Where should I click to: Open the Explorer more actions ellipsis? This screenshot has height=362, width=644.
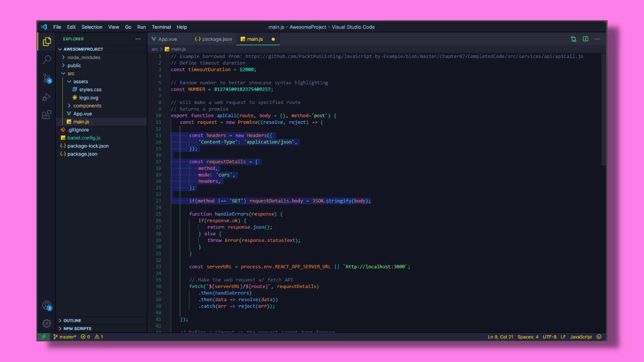pyautogui.click(x=138, y=39)
